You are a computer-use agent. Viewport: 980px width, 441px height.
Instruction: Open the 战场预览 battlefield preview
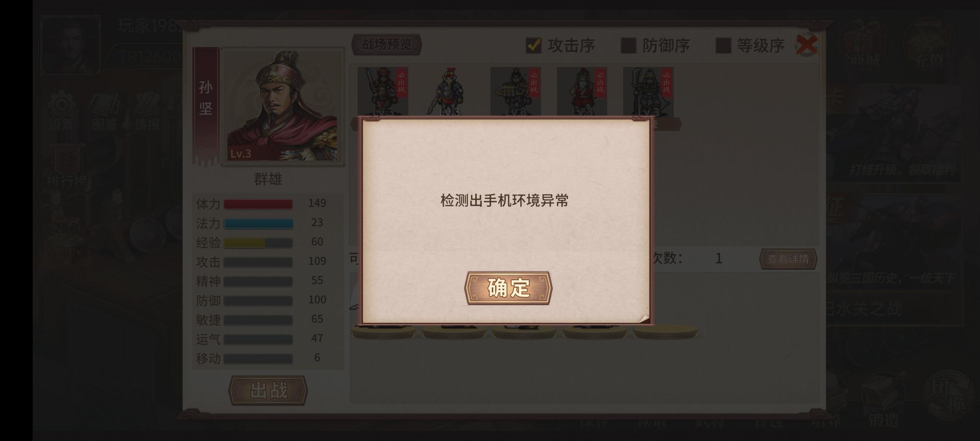coord(386,44)
